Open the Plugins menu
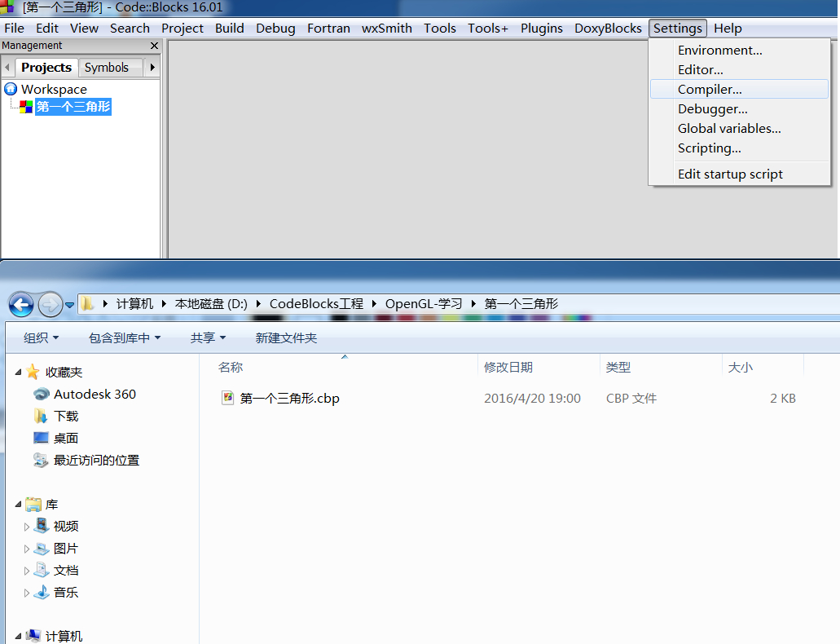The width and height of the screenshot is (840, 644). click(x=542, y=29)
